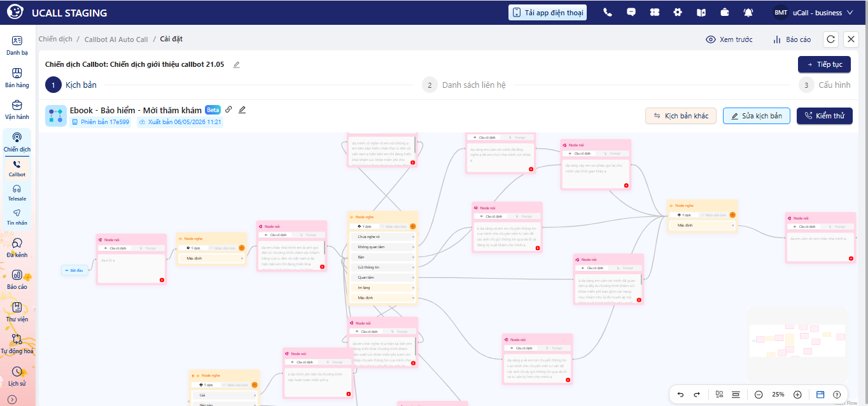868x406 pixels.
Task: Click the undo arrow in canvas toolbar
Action: click(x=680, y=395)
